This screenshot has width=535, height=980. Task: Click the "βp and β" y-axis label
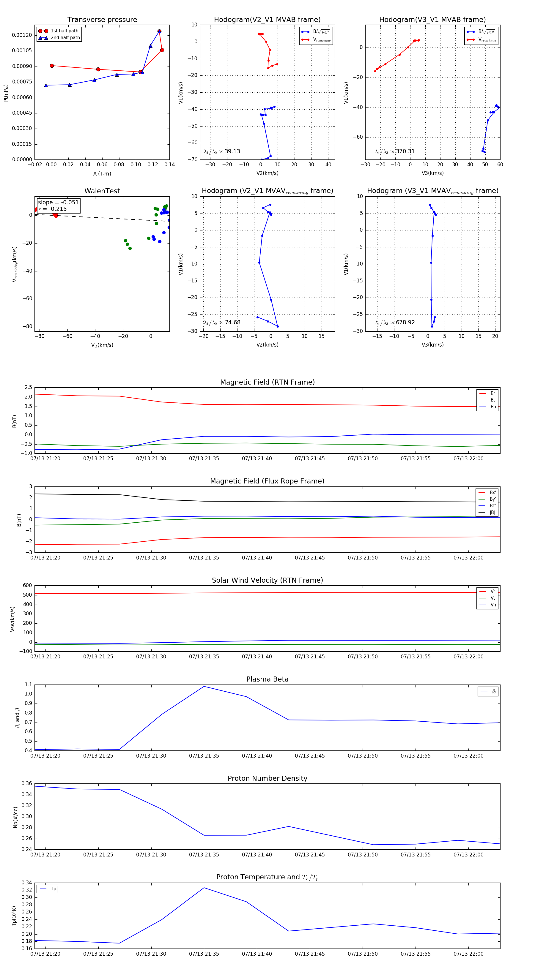point(17,718)
